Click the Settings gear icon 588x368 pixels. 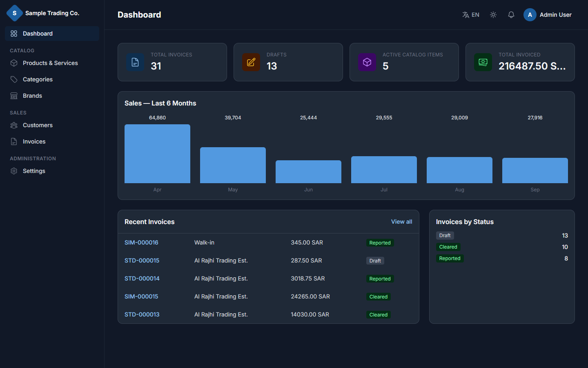pyautogui.click(x=14, y=171)
